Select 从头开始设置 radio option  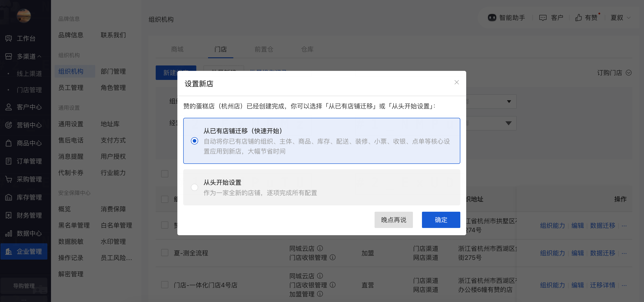[x=194, y=187]
